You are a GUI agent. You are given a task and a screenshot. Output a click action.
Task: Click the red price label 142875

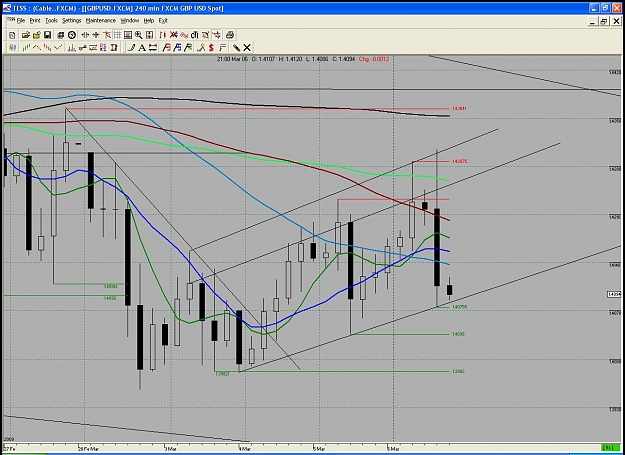click(x=460, y=161)
